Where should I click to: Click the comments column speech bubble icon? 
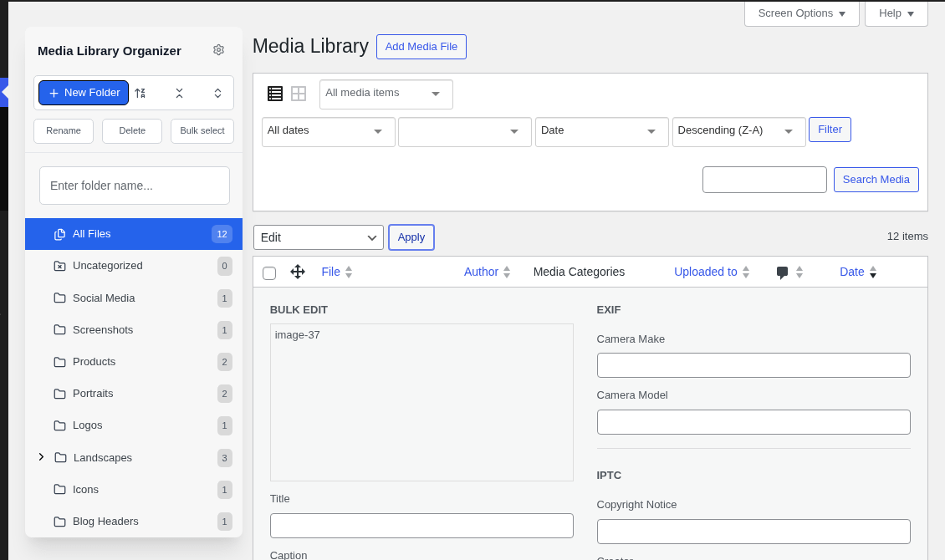[784, 272]
